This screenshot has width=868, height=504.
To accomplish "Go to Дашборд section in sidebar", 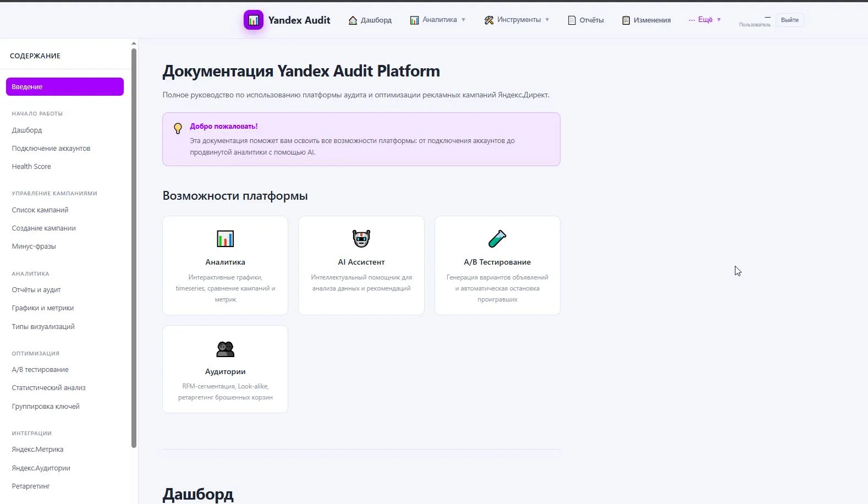I will 27,130.
